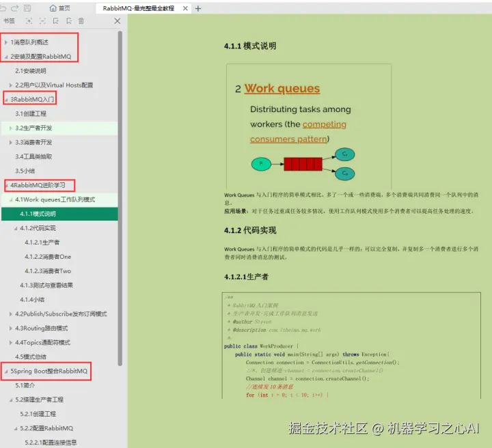Screen dimensions: 492x448
Task: Go to 4.1.2.1生产者 bookmark
Action: click(x=42, y=242)
